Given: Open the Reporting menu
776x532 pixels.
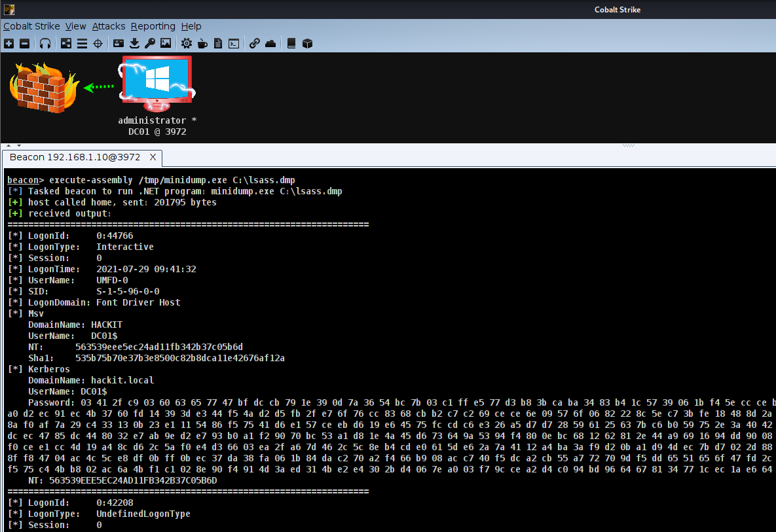Looking at the screenshot, I should pos(153,26).
